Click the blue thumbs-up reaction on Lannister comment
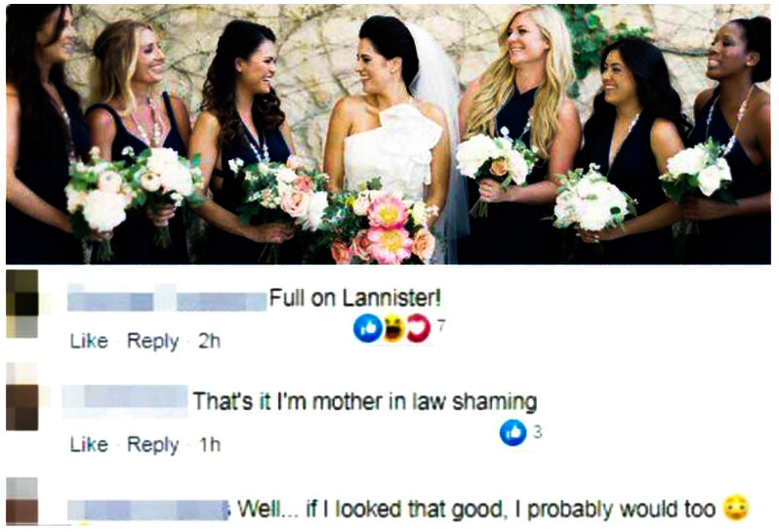Image resolution: width=779 pixels, height=532 pixels. 368,328
